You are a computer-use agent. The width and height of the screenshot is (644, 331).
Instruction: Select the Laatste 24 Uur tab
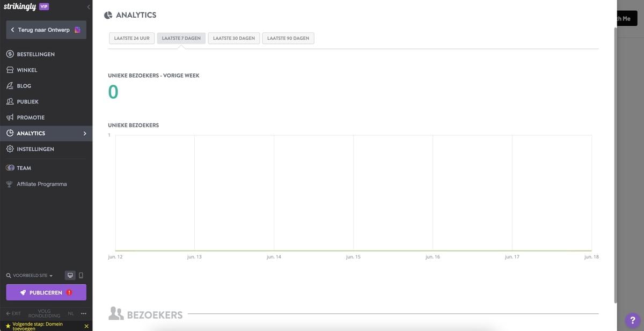(132, 39)
